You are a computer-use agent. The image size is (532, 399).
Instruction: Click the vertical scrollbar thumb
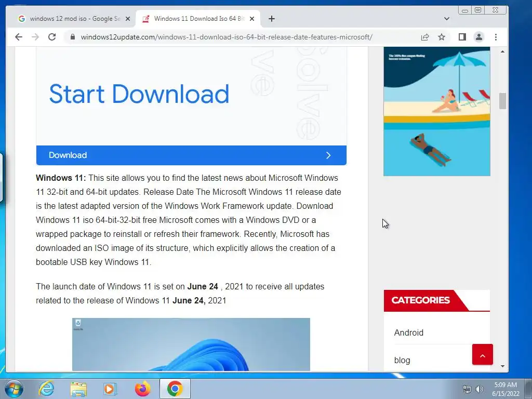pyautogui.click(x=502, y=101)
